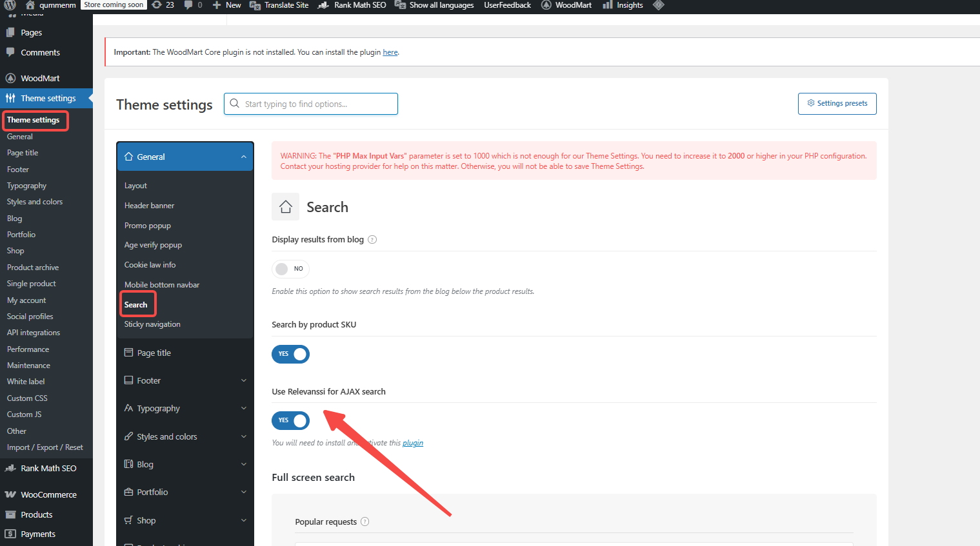The height and width of the screenshot is (546, 980).
Task: Open My account in admin sidebar submenu
Action: tap(26, 300)
